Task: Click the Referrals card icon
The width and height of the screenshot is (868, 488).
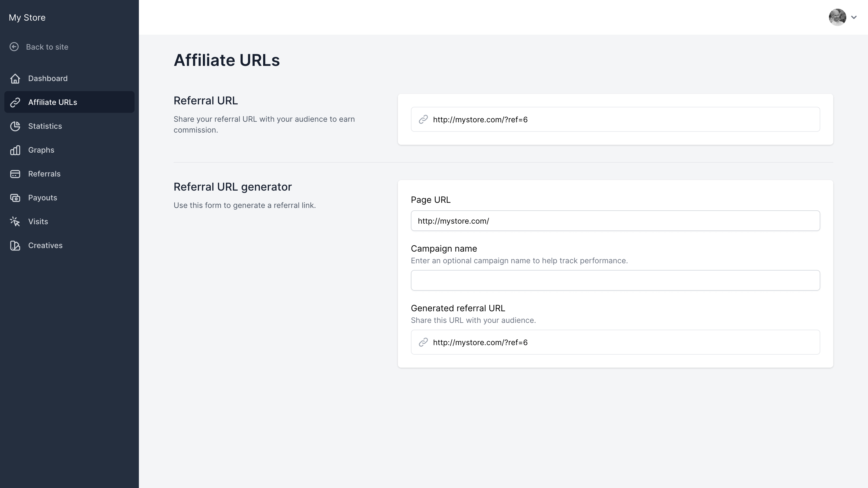Action: click(x=15, y=174)
